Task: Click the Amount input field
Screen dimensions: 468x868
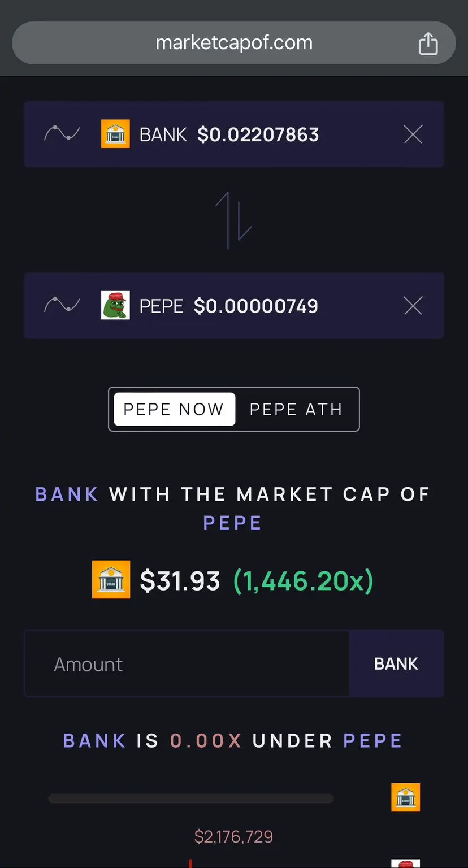Action: pyautogui.click(x=187, y=664)
